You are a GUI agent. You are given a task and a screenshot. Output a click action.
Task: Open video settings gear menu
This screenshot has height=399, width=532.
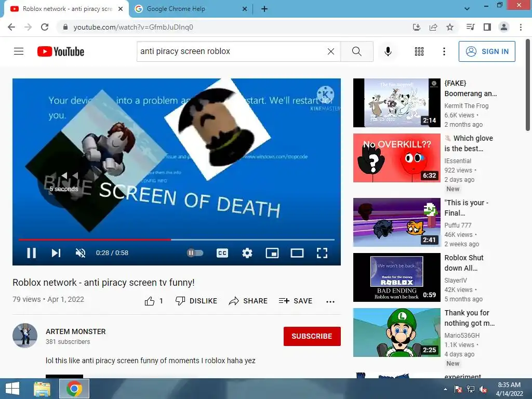[247, 253]
